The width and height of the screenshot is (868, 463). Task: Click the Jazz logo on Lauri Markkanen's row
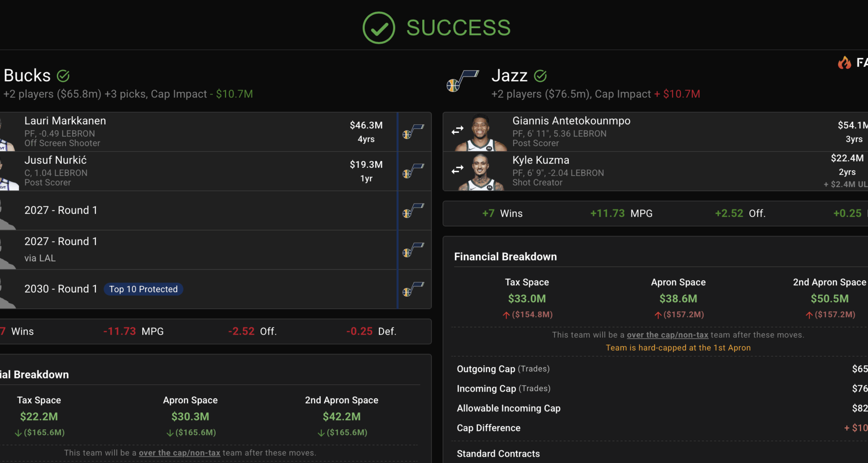click(x=414, y=132)
